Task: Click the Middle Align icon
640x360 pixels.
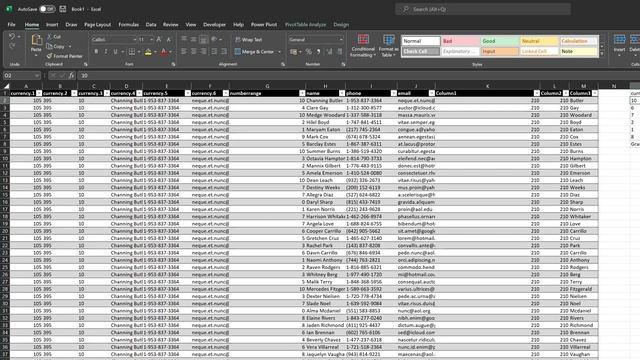Action: point(193,39)
